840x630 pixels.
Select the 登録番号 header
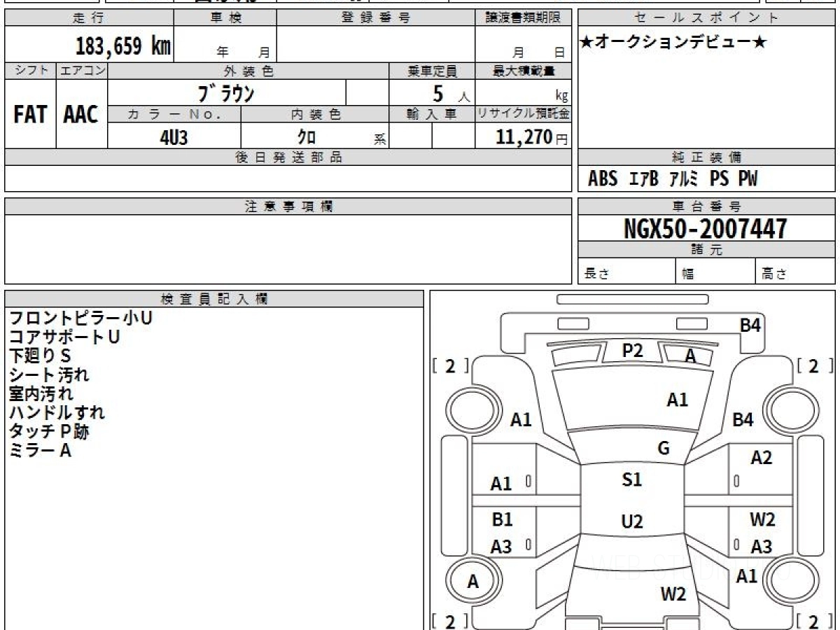tap(376, 18)
